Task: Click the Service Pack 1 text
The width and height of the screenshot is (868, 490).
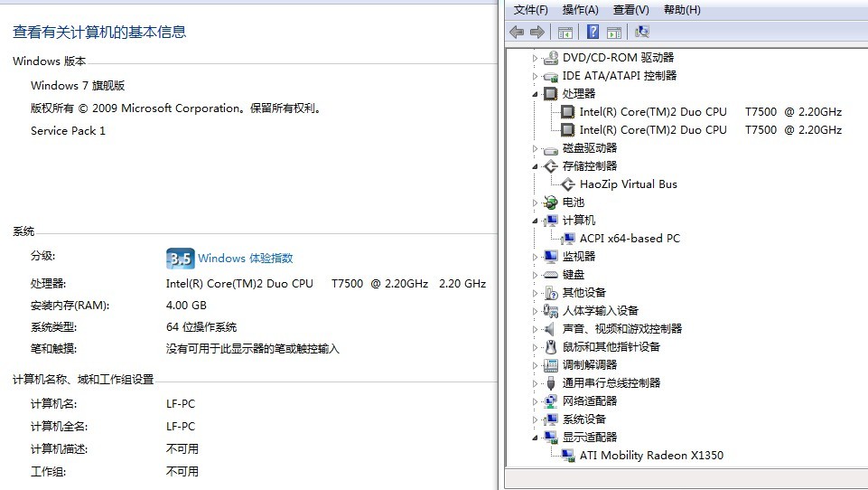Action: tap(68, 131)
